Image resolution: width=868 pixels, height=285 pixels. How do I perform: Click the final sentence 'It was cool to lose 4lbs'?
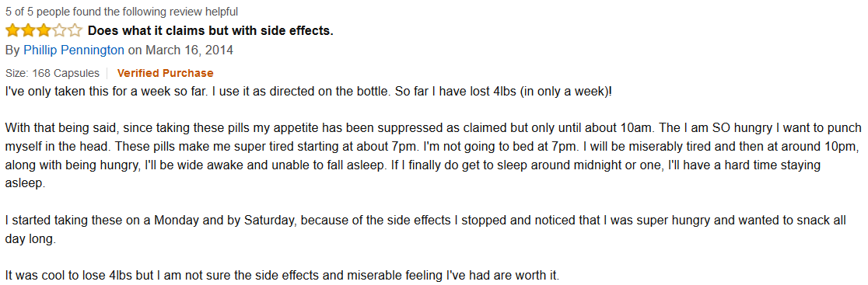tap(283, 274)
